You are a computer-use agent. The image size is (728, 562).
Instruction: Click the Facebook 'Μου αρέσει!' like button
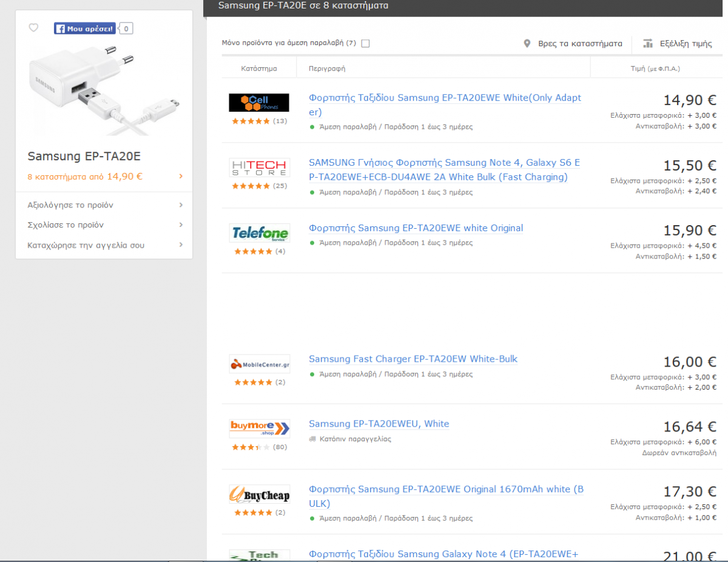84,28
